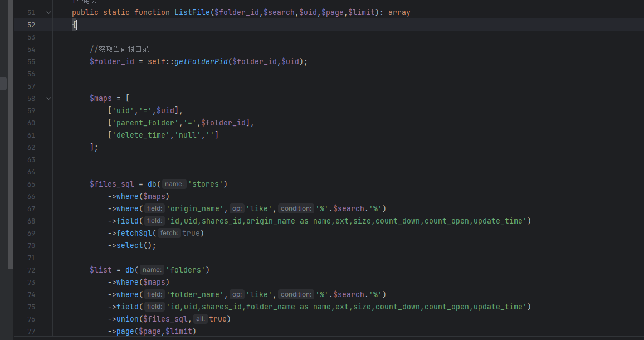Image resolution: width=644 pixels, height=340 pixels.
Task: Click gutter line number 62
Action: coord(31,147)
